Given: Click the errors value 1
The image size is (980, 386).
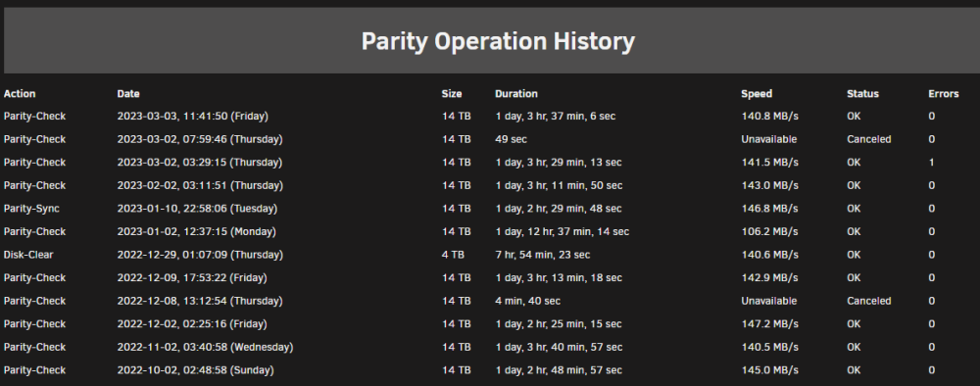Looking at the screenshot, I should [x=931, y=163].
